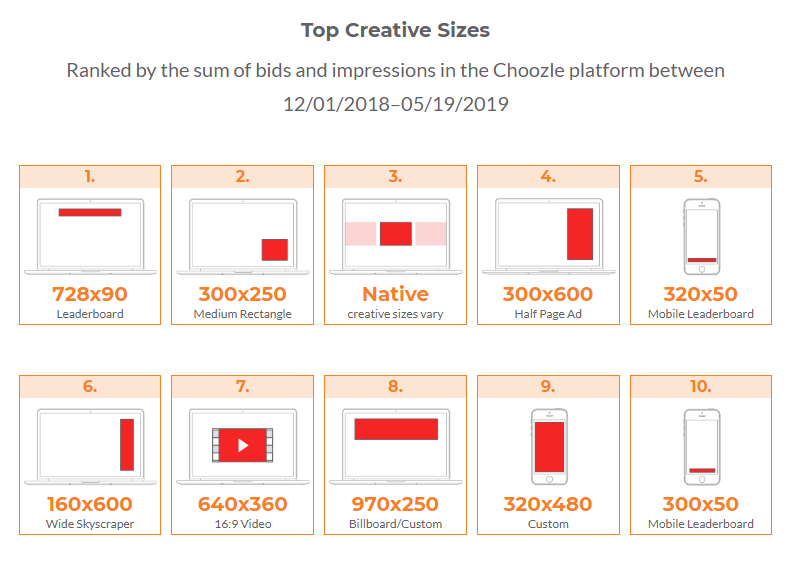
Task: Click the number 10 card header
Action: tap(701, 386)
